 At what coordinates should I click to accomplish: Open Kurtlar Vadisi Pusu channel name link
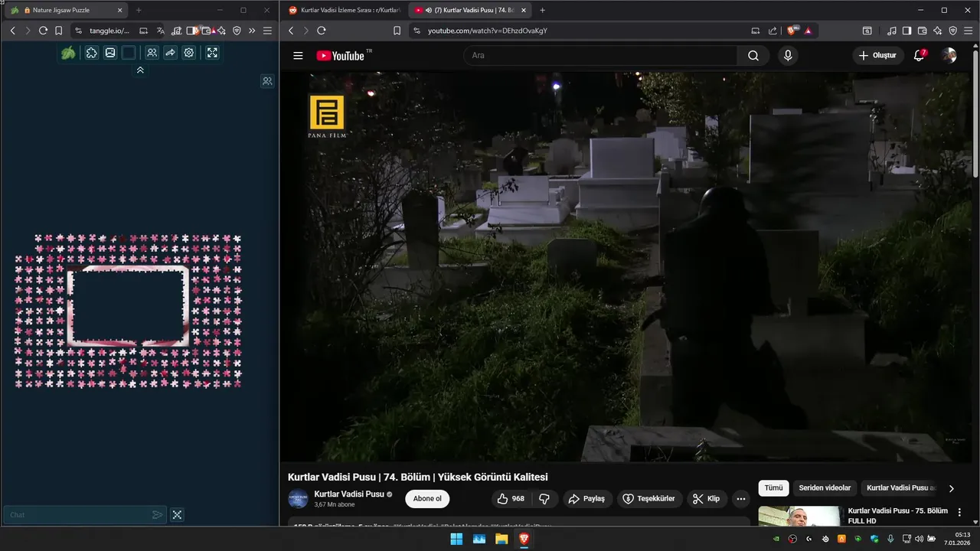[349, 494]
